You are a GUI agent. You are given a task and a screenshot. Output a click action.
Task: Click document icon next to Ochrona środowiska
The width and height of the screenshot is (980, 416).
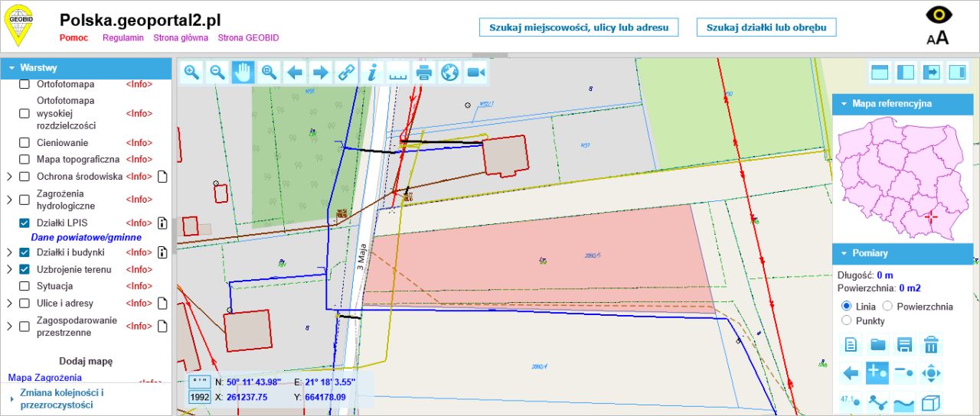point(162,177)
